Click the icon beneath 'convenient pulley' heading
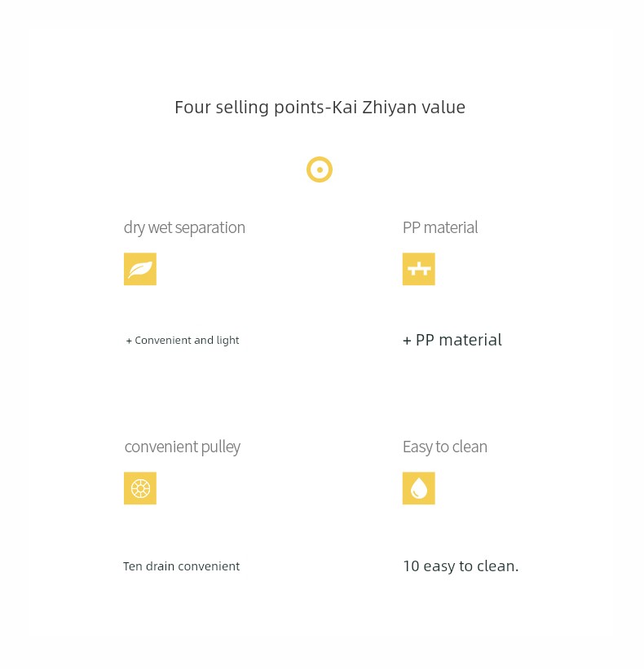Image resolution: width=644 pixels, height=669 pixels. 140,488
